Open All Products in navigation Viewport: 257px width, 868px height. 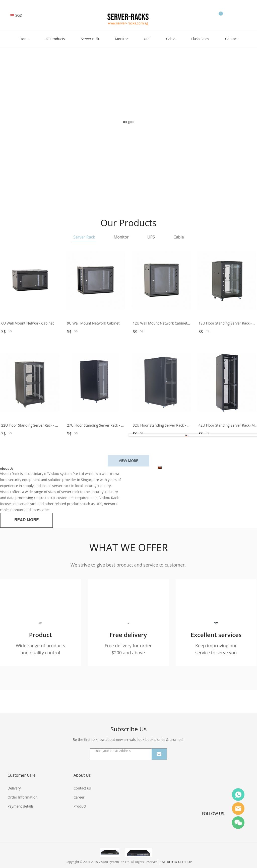[x=55, y=39]
